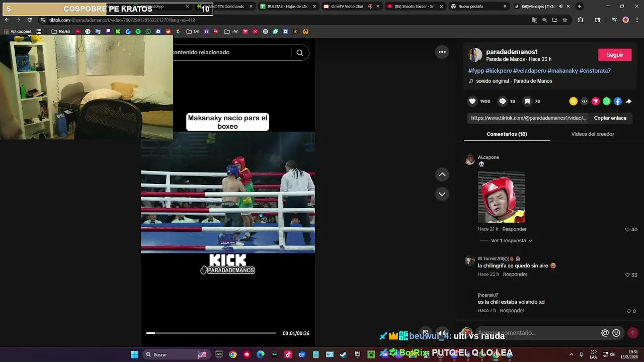644x362 pixels.
Task: Go back with browser back arrow
Action: coord(7,20)
